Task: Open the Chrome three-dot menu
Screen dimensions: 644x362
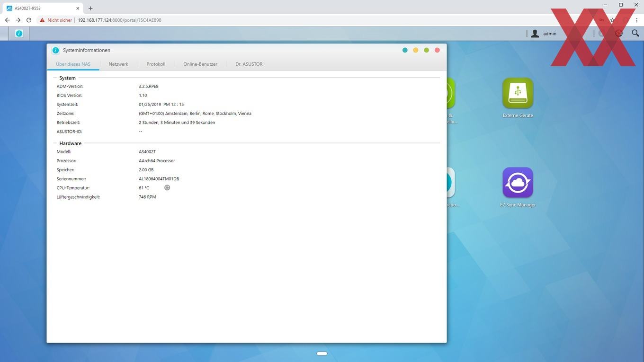Action: 637,20
